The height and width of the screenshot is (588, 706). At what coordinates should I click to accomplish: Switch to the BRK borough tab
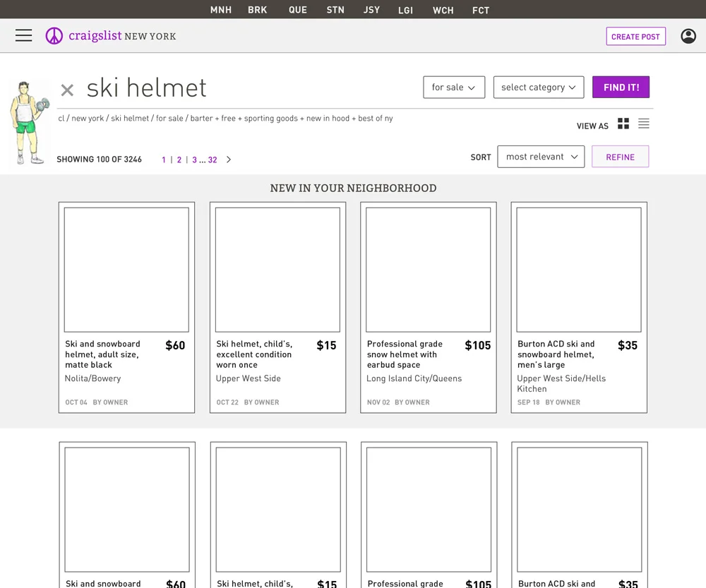tap(258, 10)
